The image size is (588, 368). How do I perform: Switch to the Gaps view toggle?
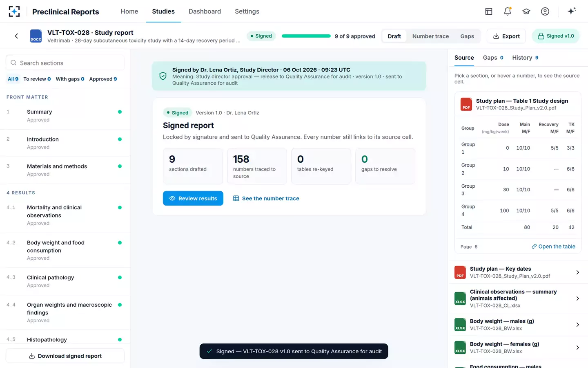click(467, 36)
